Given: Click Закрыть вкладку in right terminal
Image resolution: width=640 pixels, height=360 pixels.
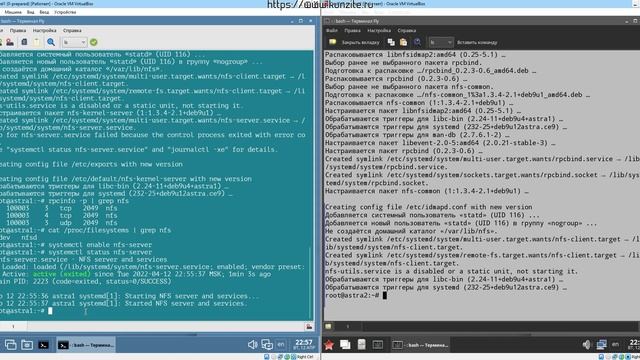Looking at the screenshot, I should (x=360, y=42).
